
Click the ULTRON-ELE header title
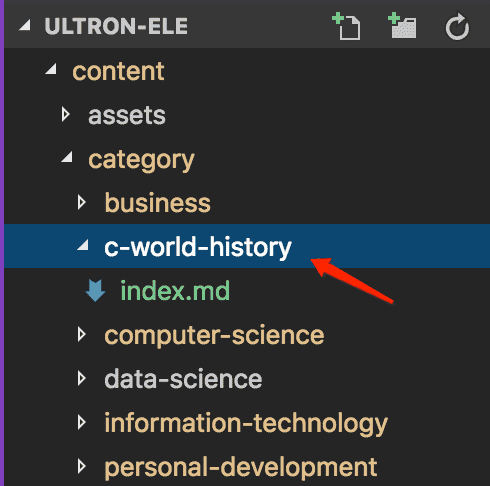116,26
